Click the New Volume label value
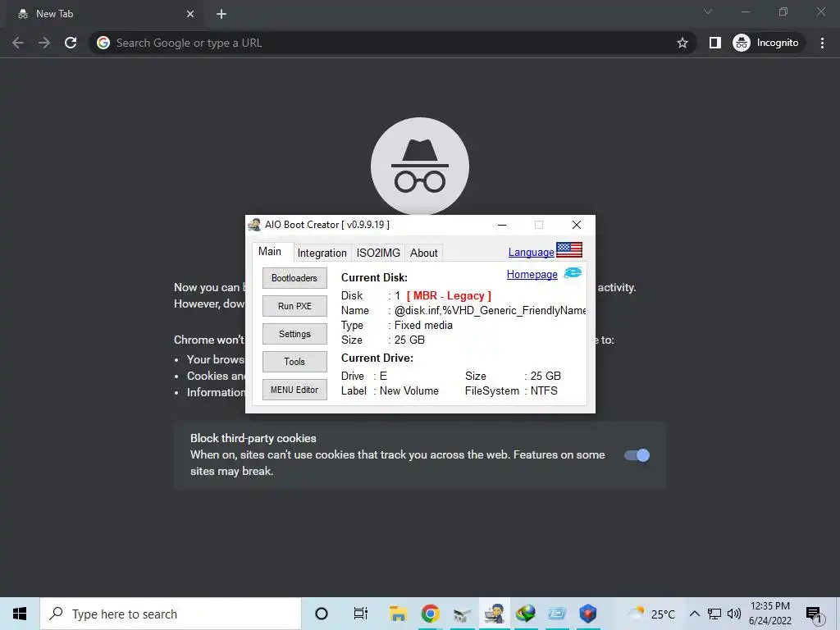This screenshot has height=630, width=840. tap(409, 391)
